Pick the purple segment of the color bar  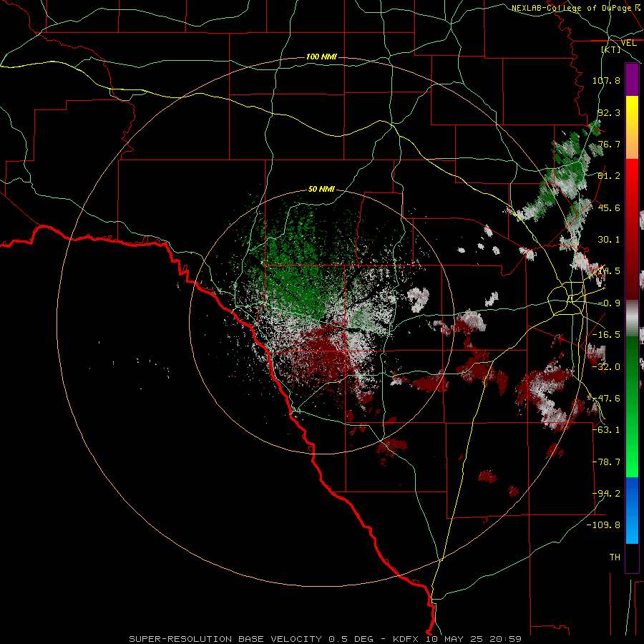coord(632,79)
